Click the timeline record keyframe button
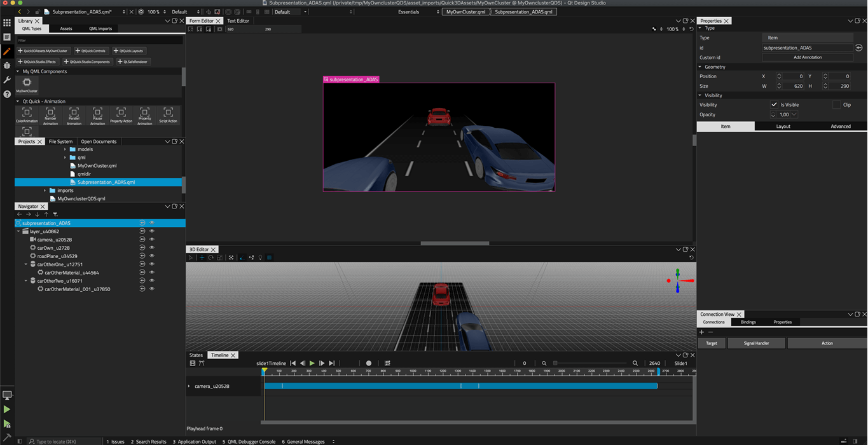868x445 pixels. pyautogui.click(x=368, y=364)
